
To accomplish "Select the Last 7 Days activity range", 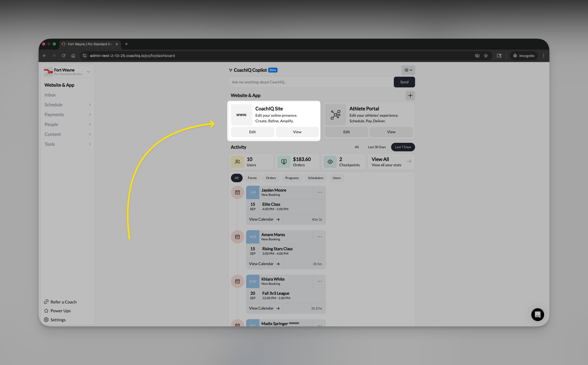I will click(403, 147).
